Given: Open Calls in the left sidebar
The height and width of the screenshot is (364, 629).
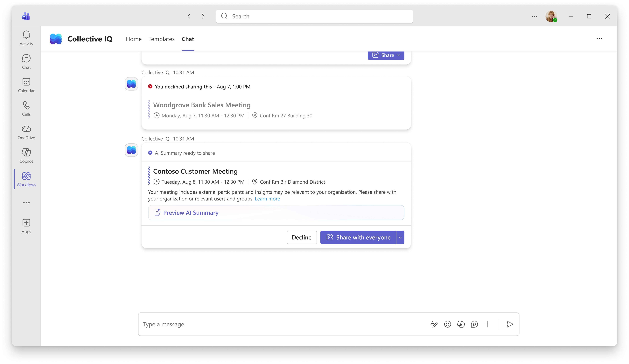Looking at the screenshot, I should [26, 109].
